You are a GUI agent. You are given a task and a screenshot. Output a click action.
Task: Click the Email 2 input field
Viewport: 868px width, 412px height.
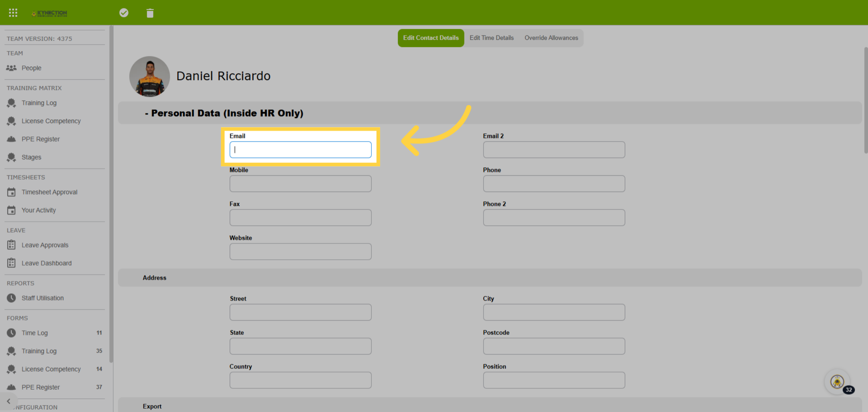(x=554, y=150)
